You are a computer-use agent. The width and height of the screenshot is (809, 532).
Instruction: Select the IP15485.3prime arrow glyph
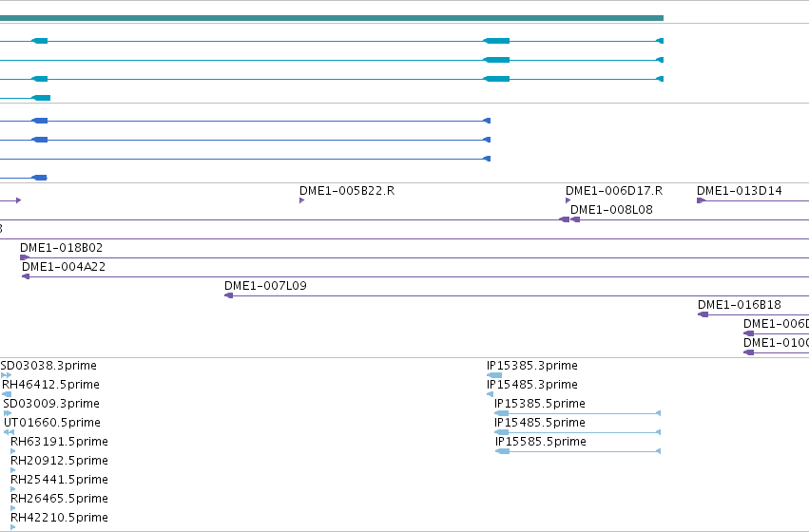(490, 394)
